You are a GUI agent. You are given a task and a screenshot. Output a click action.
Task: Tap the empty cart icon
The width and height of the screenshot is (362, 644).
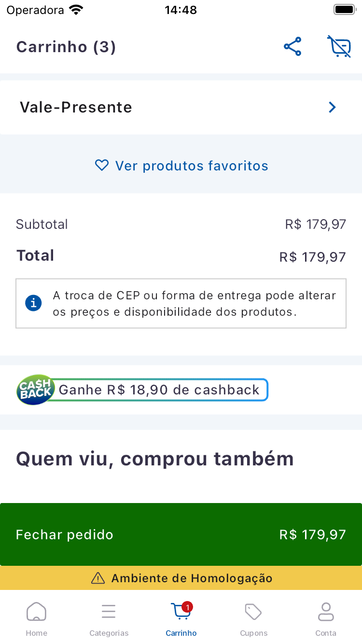339,47
